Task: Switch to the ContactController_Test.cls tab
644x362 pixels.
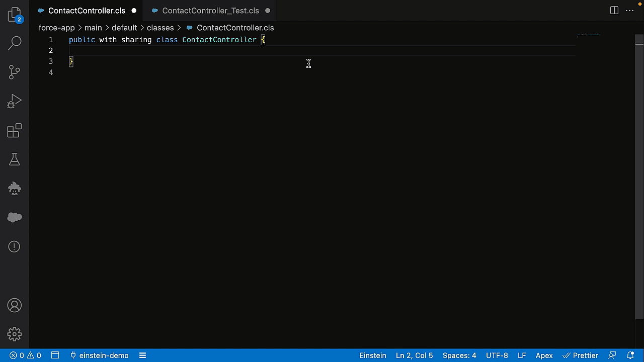Action: (210, 11)
